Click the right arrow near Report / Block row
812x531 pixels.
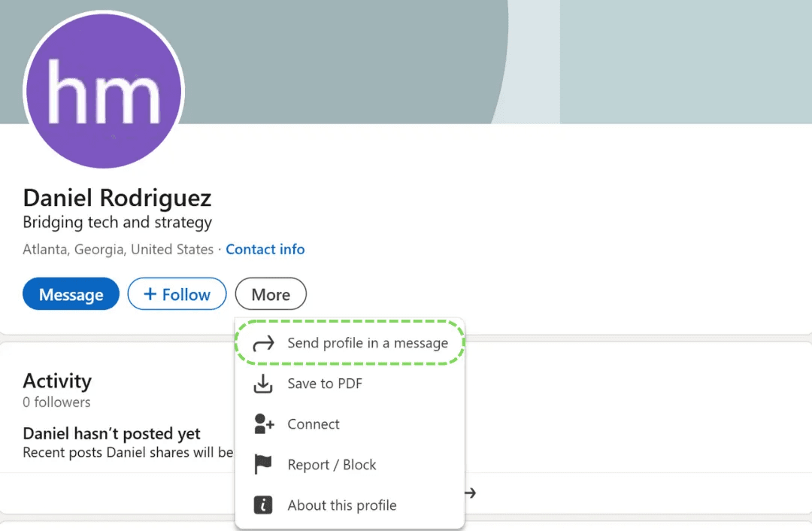(470, 493)
